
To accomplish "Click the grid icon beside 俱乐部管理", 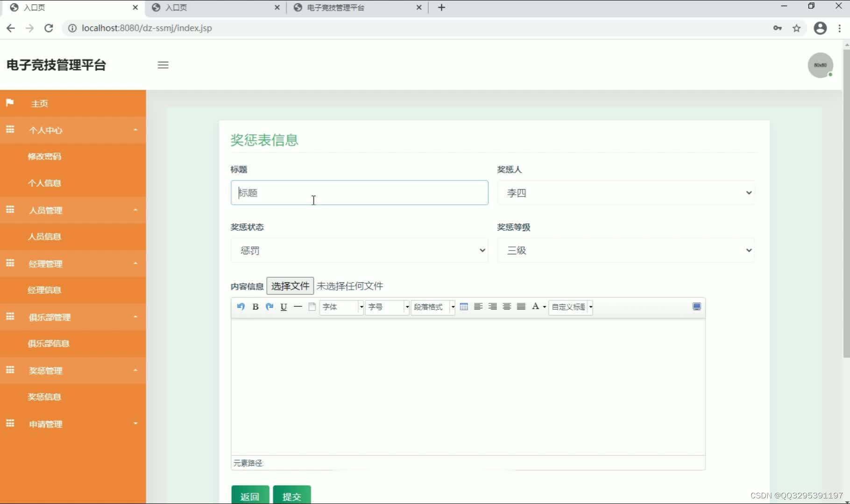I will tap(10, 316).
